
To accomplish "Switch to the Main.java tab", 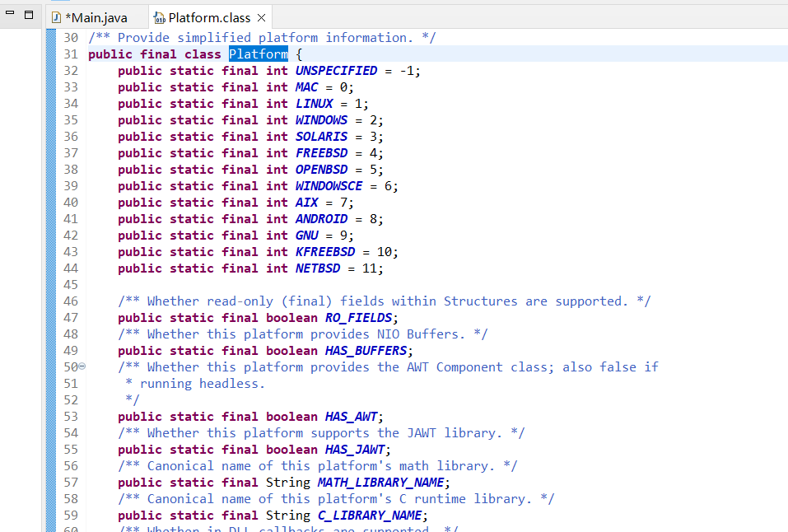I will (x=95, y=16).
